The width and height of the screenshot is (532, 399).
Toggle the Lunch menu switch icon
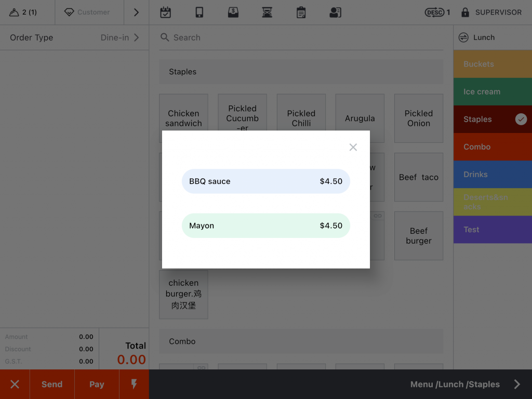tap(463, 37)
